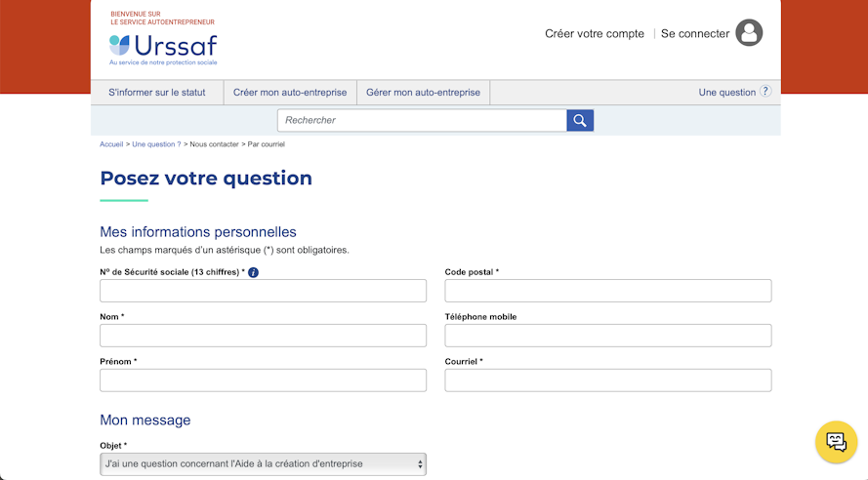Open the S'informer sur le statut menu
The image size is (868, 480).
tap(156, 93)
